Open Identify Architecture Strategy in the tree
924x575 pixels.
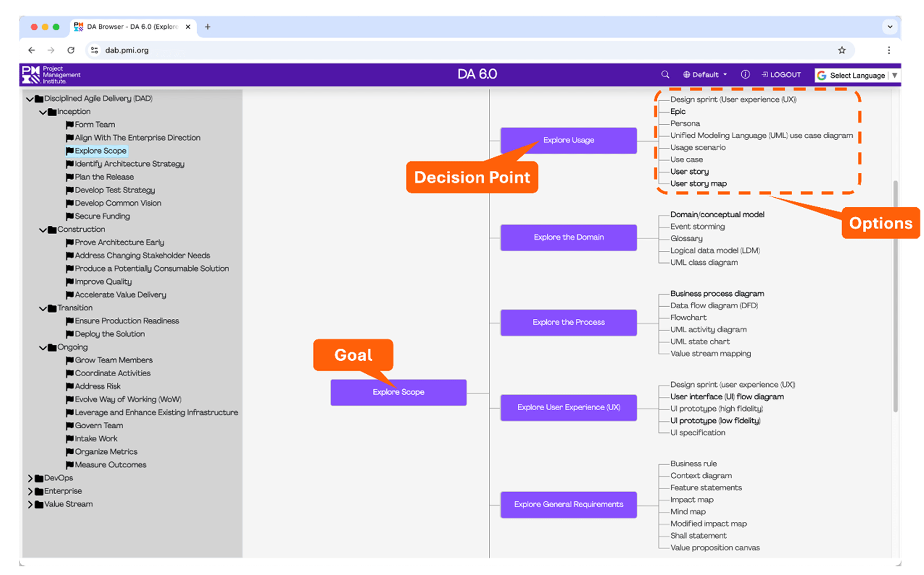point(130,164)
